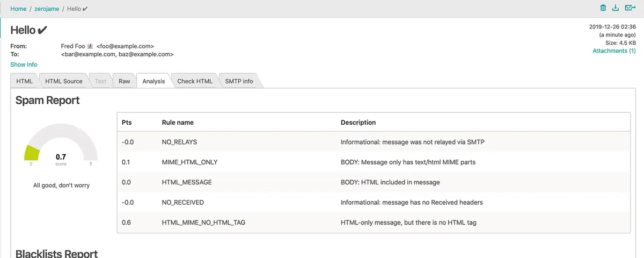Open the Attachments (1) link
Screen dimensions: 644x258
tap(614, 51)
